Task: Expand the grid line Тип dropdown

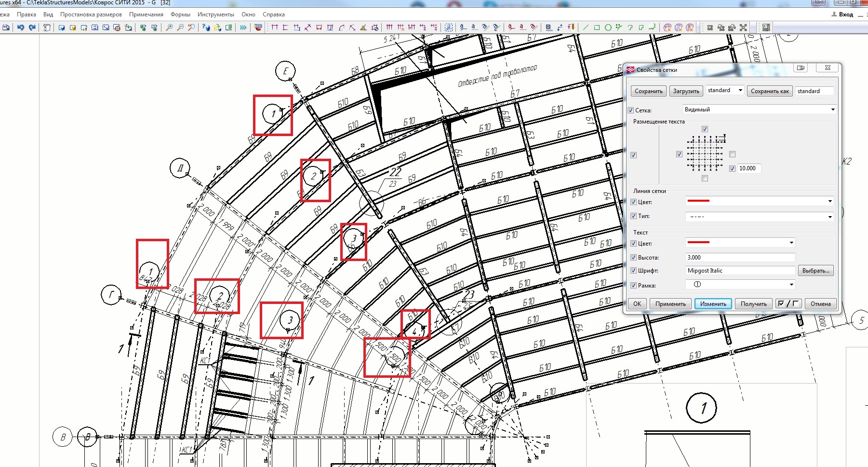Action: click(759, 217)
